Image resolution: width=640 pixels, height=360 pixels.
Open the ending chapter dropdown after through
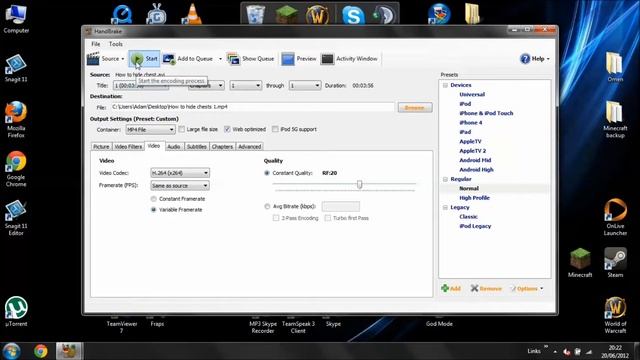[304, 86]
